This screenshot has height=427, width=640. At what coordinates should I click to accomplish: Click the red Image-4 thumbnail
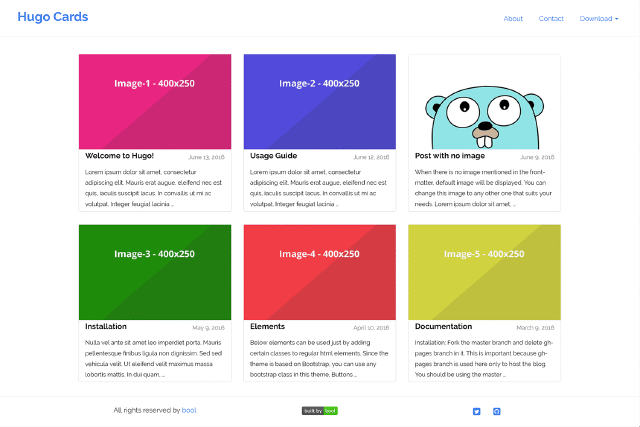[x=320, y=272]
